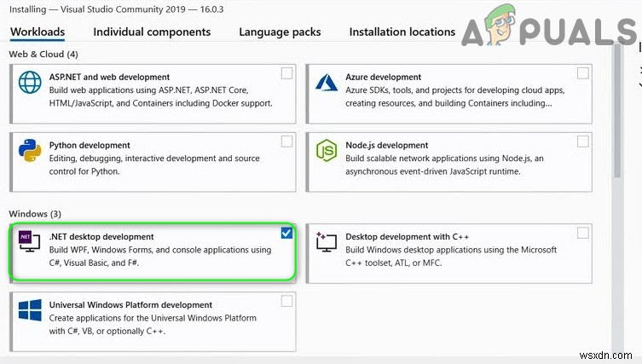The height and width of the screenshot is (364, 642).
Task: Click the Installing Visual Studio Community 2019 title
Action: point(116,9)
